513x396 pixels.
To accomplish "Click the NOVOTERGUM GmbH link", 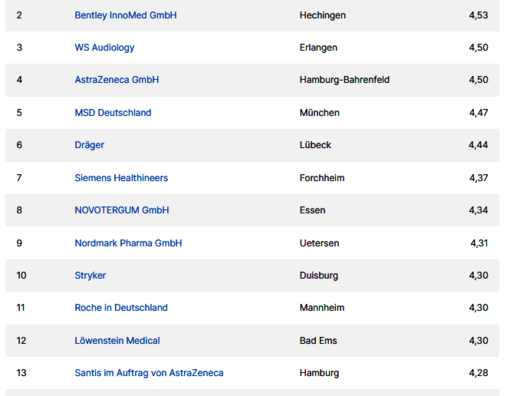I will tap(122, 210).
